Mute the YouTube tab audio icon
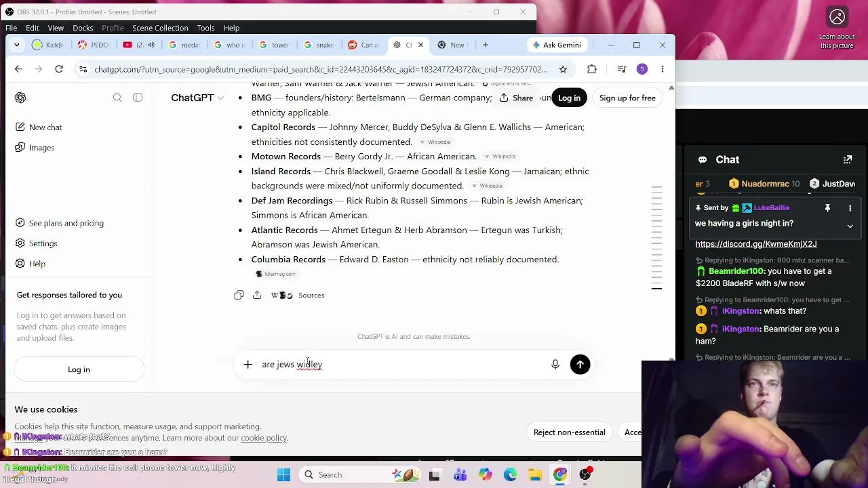 tap(151, 45)
